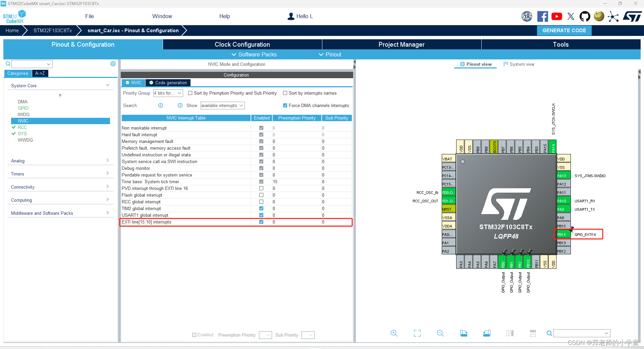Open category settings gear icon

(x=113, y=64)
